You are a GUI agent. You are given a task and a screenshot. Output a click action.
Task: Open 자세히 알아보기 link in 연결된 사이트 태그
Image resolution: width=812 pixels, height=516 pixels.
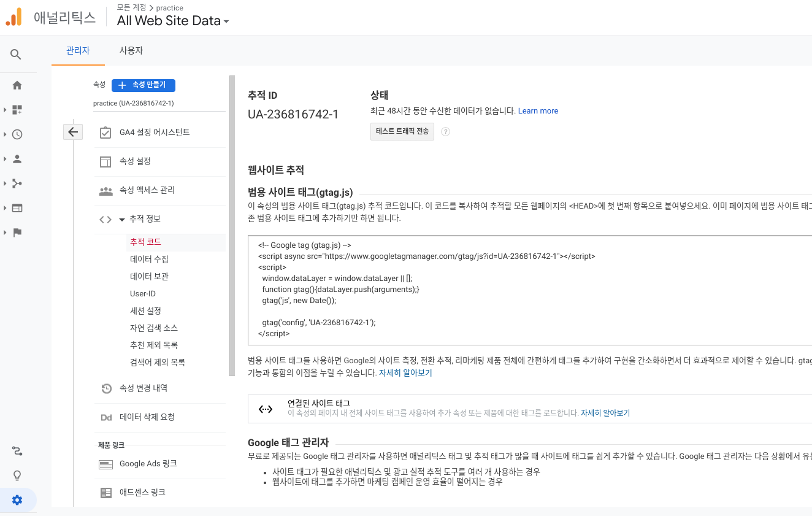pyautogui.click(x=605, y=413)
